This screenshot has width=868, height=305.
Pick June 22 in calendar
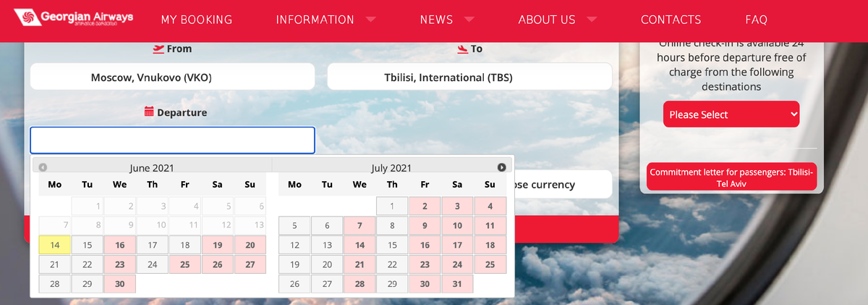88,264
